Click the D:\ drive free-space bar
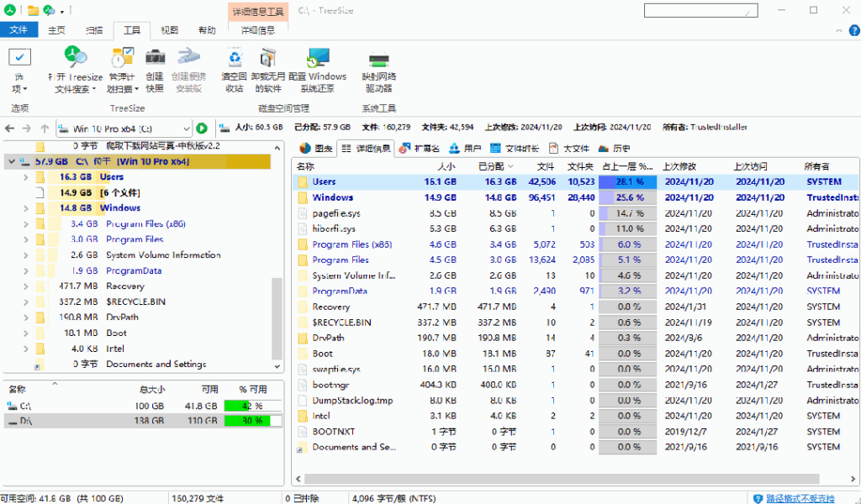This screenshot has height=504, width=861. click(247, 421)
